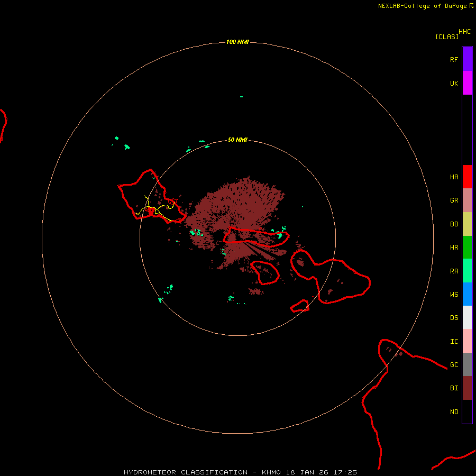The height and width of the screenshot is (476, 476).
Task: Click the HA legend label
Action: click(454, 177)
